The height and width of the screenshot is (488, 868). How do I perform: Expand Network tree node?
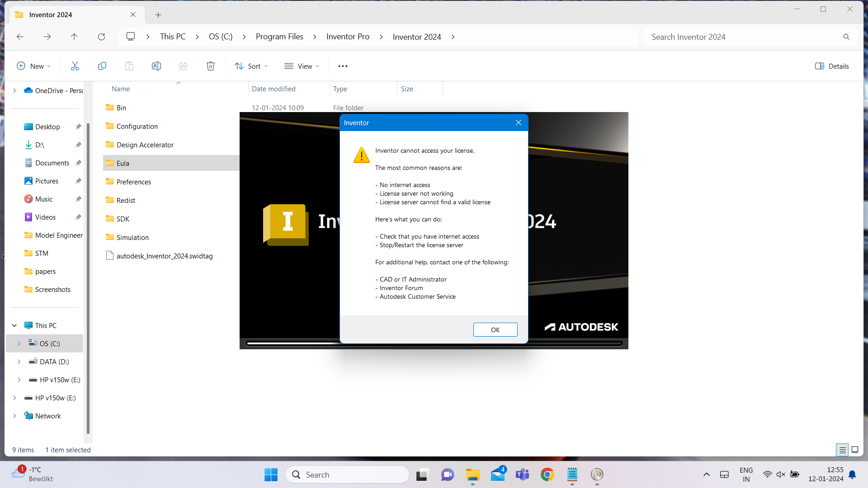(x=14, y=416)
